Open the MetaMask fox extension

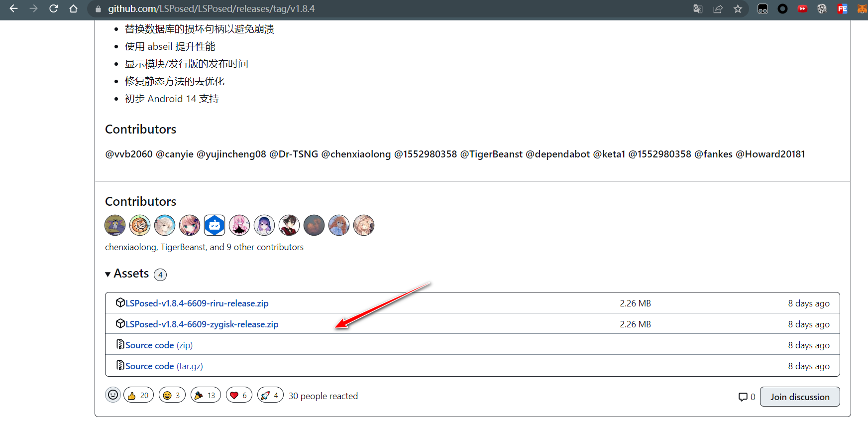862,9
